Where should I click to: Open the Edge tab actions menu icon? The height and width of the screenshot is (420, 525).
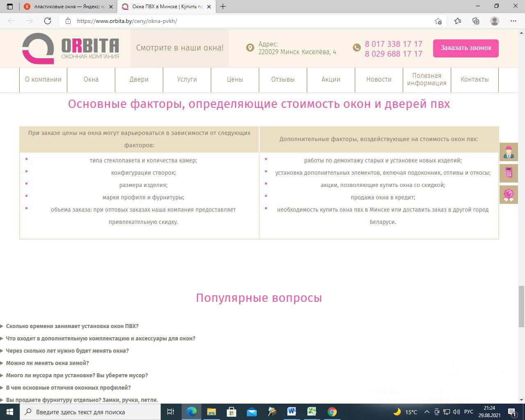click(x=10, y=7)
